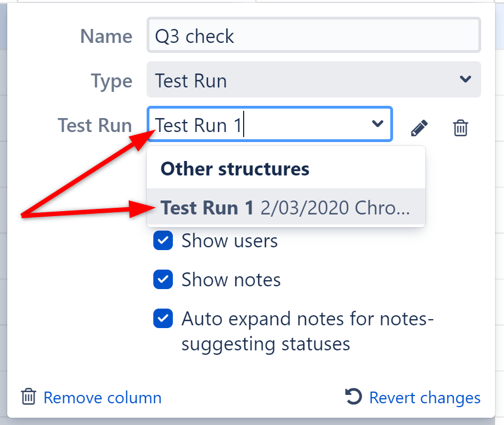The width and height of the screenshot is (504, 425).
Task: Disable the Show notes option
Action: click(163, 280)
